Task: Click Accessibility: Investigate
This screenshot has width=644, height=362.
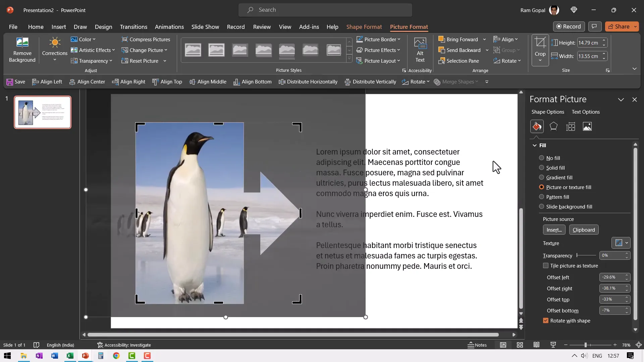Action: point(124,345)
